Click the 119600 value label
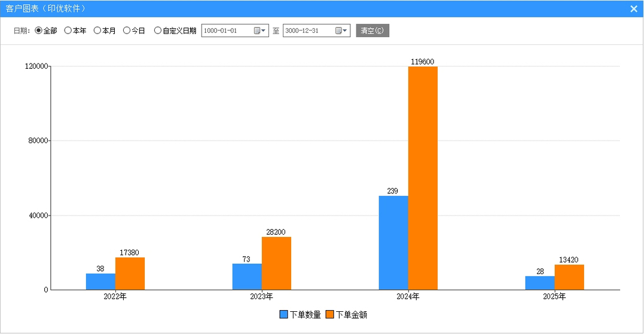 (x=423, y=62)
